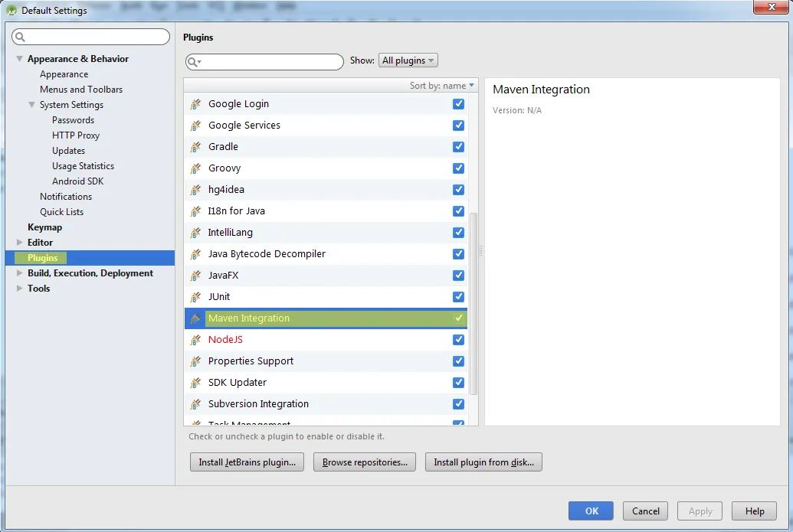Click the magnifier icon in plugins search
The height and width of the screenshot is (532, 793).
(x=194, y=62)
